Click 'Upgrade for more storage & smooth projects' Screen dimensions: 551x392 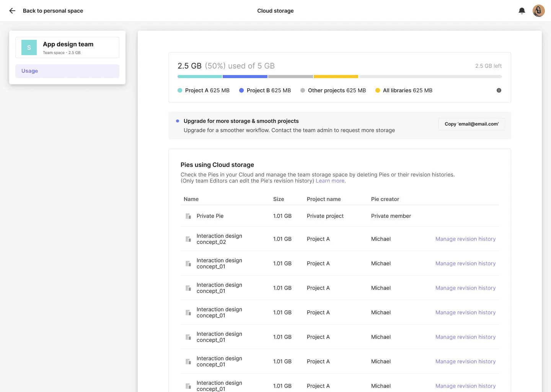tap(241, 121)
